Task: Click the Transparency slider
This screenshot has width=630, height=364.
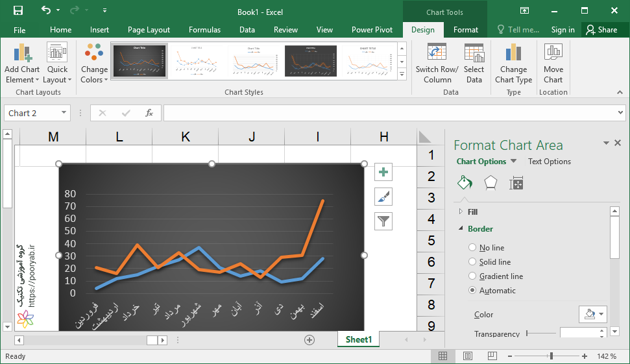Action: tap(541, 334)
